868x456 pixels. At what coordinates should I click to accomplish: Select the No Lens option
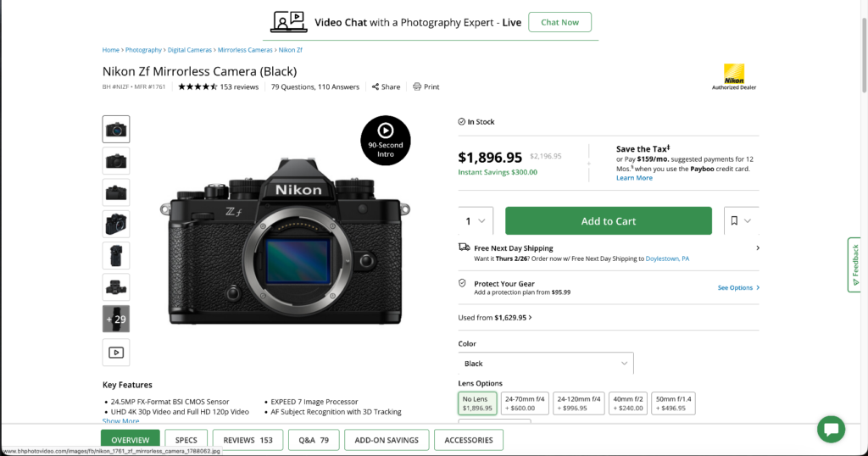(477, 403)
